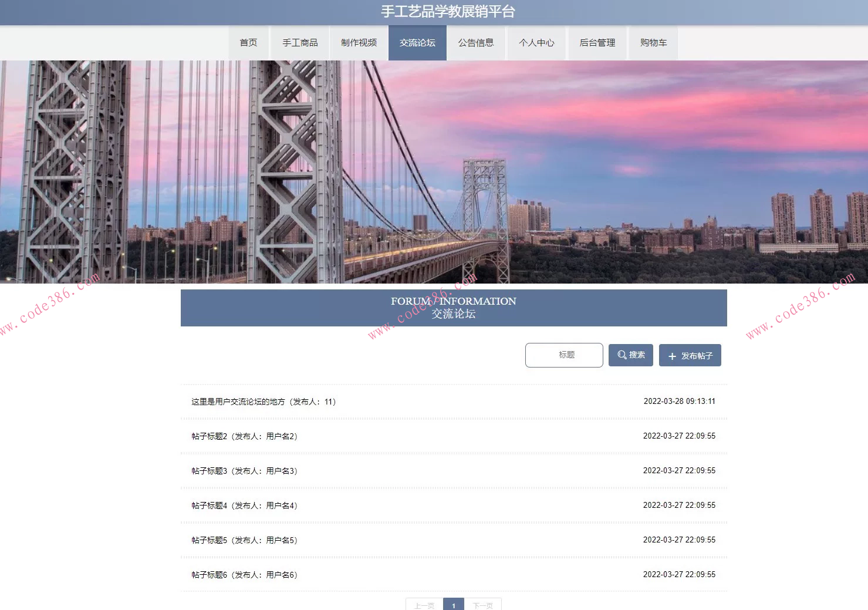Open forum post 帖子标题2
Viewport: 868px width, 610px height.
point(244,436)
